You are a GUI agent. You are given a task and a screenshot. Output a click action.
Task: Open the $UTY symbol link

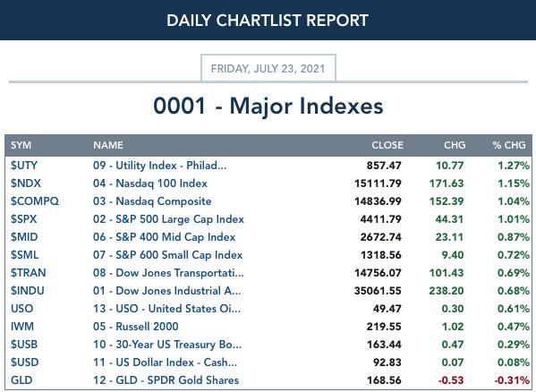(x=24, y=166)
